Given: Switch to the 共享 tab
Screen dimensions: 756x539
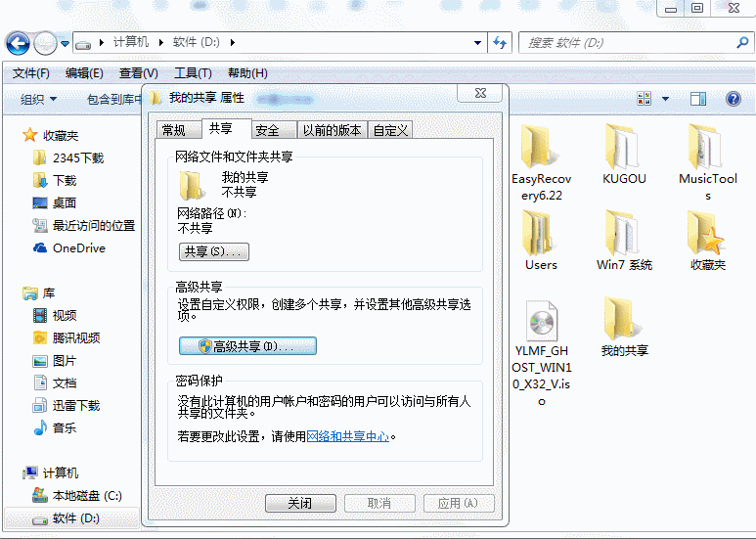Looking at the screenshot, I should 226,129.
